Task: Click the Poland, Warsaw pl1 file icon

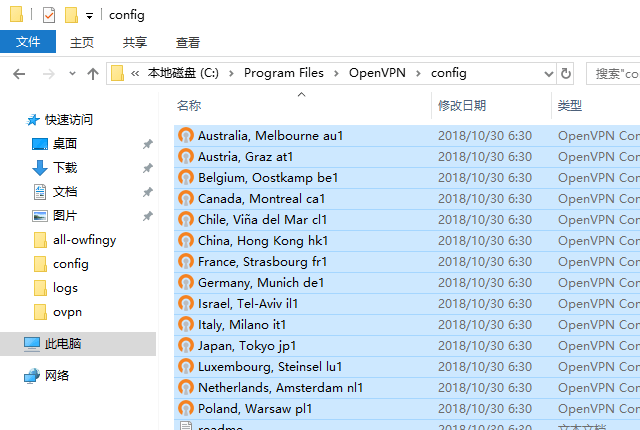Action: (186, 409)
